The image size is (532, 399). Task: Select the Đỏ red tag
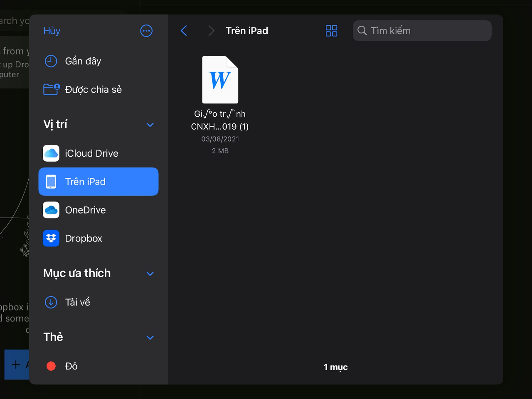[99, 366]
